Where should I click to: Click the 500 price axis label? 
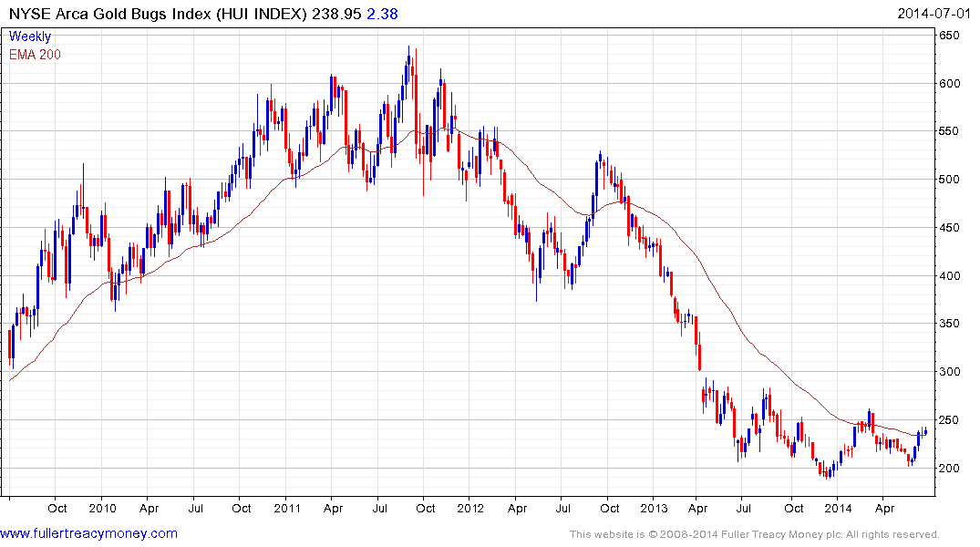[x=949, y=180]
